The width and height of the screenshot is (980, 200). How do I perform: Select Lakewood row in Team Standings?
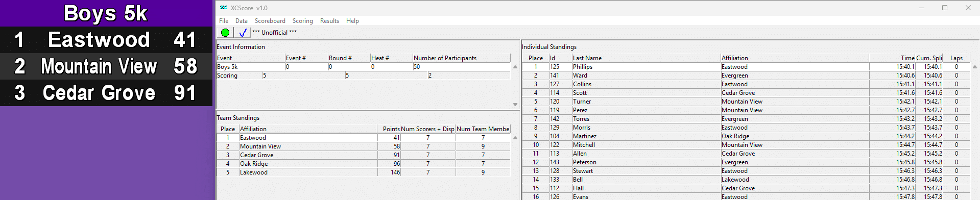[364, 172]
